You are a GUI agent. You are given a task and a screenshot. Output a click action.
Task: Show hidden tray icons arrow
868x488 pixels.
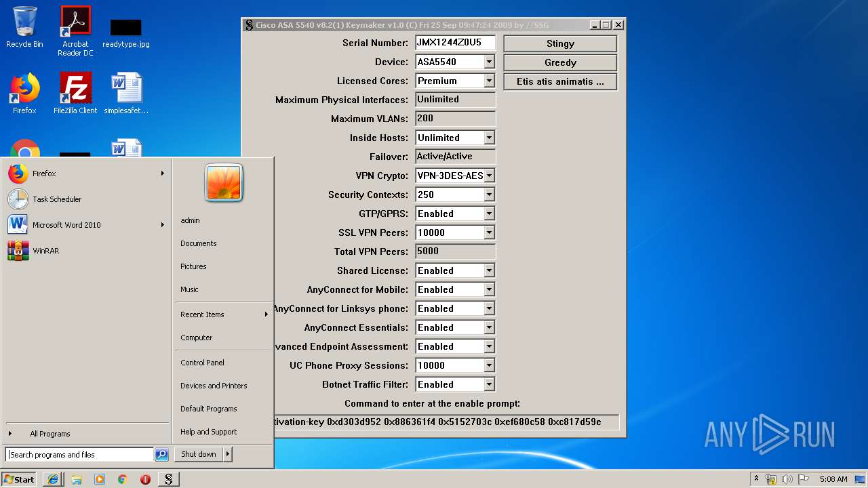pyautogui.click(x=756, y=479)
